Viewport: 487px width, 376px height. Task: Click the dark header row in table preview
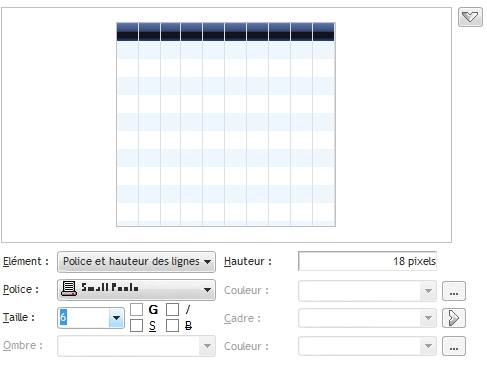click(x=226, y=32)
